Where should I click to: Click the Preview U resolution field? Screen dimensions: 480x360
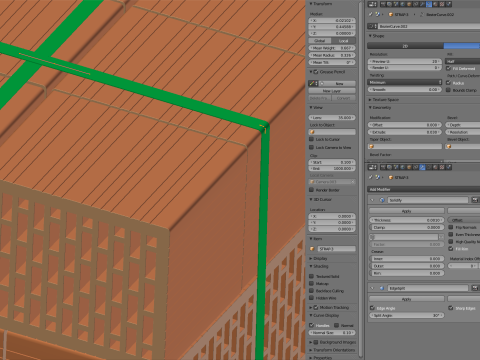[405, 61]
